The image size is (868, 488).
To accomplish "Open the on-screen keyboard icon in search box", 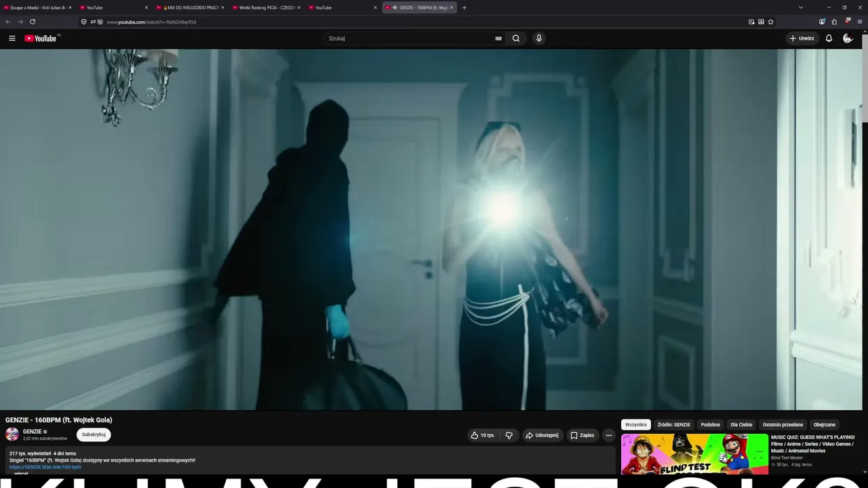I will point(498,39).
